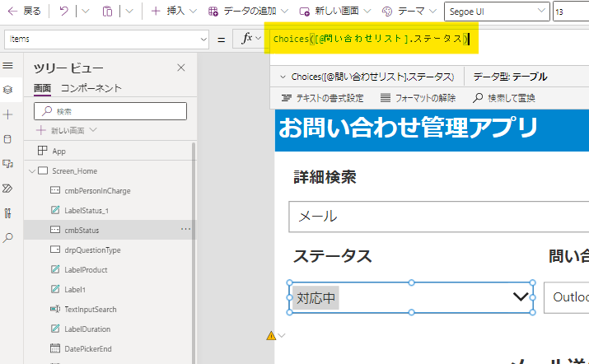The image size is (589, 364).
Task: Click the 対応中 selected value chip
Action: 316,298
